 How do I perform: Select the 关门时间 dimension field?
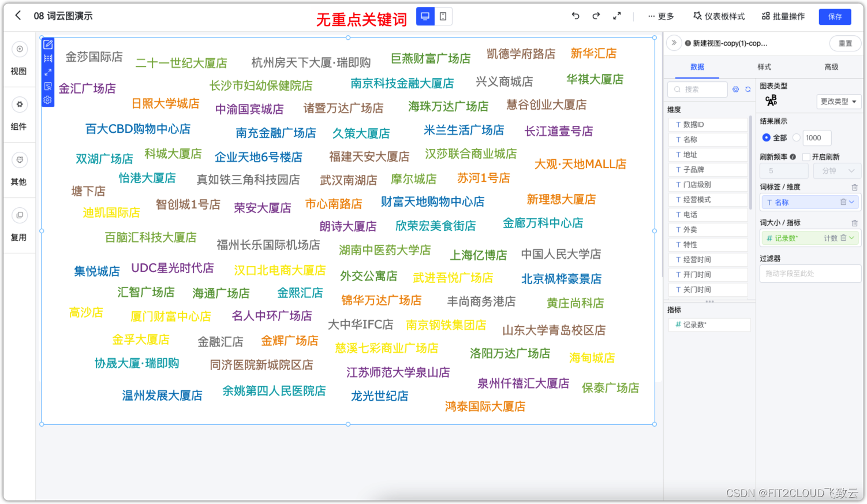click(x=708, y=290)
